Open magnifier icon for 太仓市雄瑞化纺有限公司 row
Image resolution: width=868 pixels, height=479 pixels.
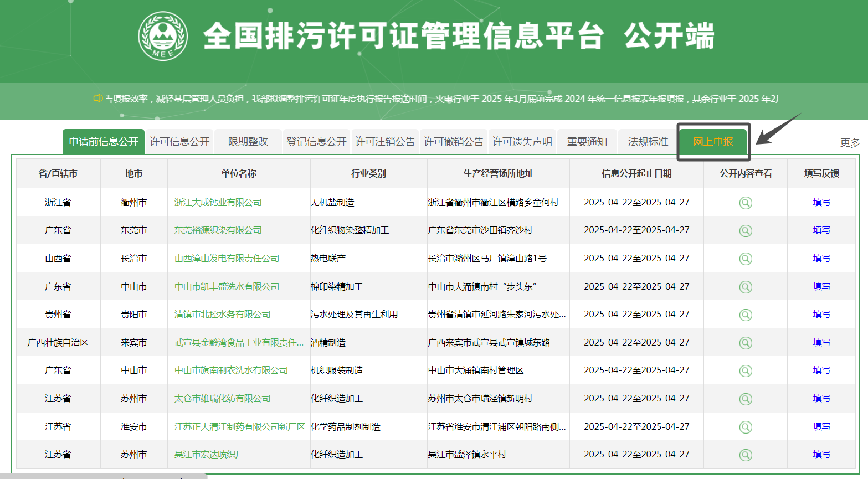point(746,399)
